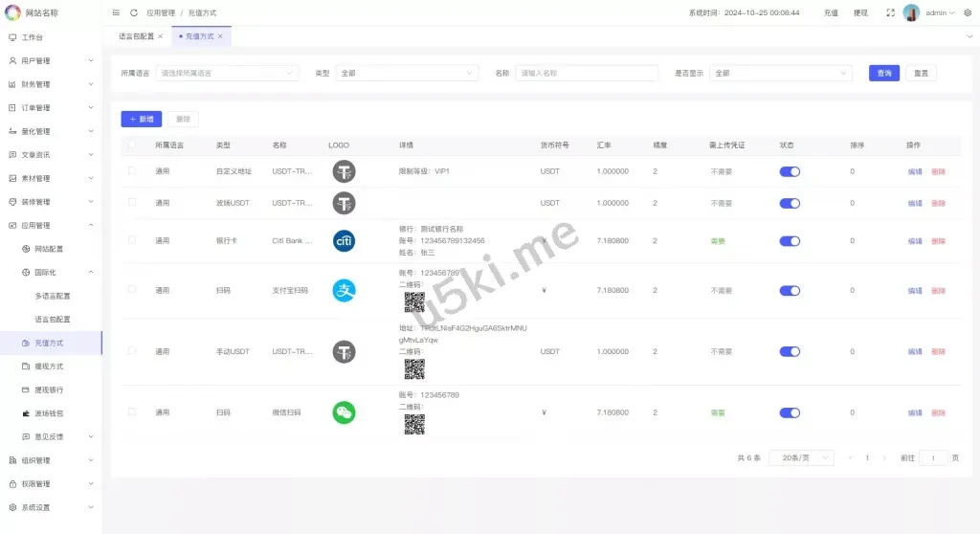Image resolution: width=980 pixels, height=534 pixels.
Task: Click the Alipay logo icon
Action: tap(345, 291)
